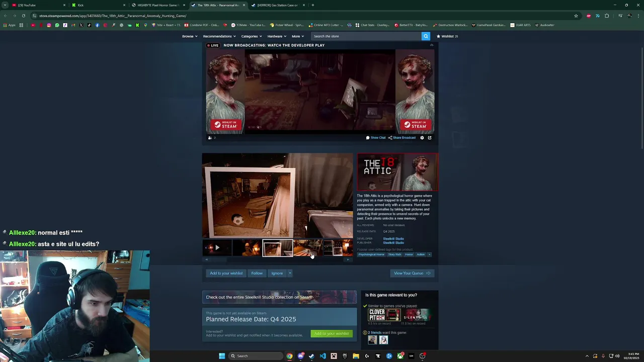Reload the page
644x362 pixels.
(23, 16)
